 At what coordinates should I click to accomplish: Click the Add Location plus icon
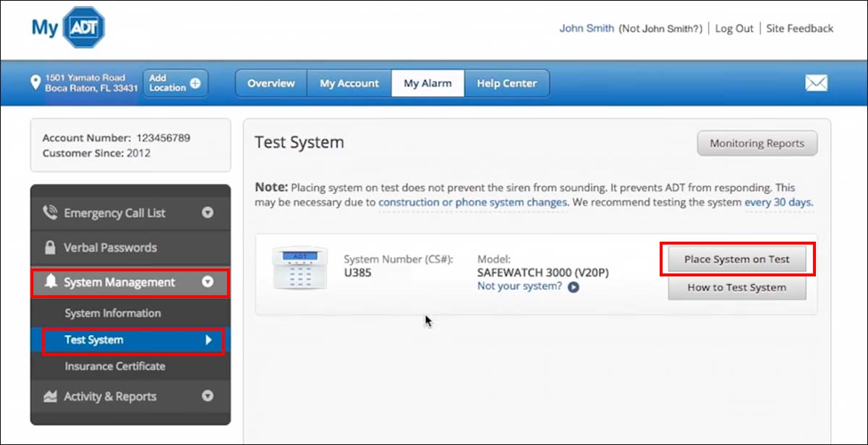pos(195,83)
